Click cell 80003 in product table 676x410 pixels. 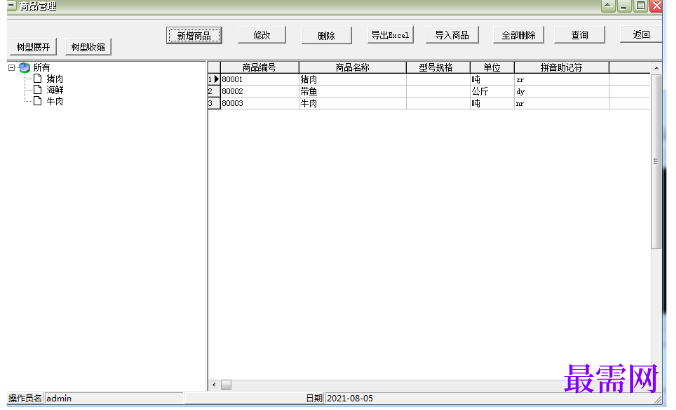click(x=260, y=103)
